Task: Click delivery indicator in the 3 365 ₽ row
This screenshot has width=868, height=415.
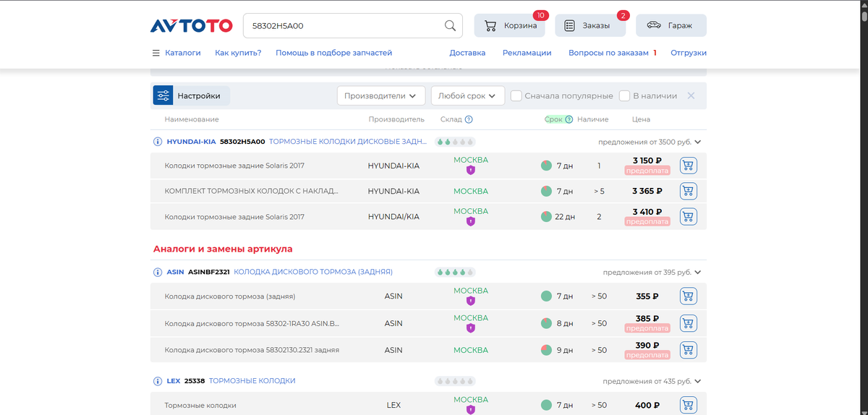Action: pyautogui.click(x=546, y=192)
